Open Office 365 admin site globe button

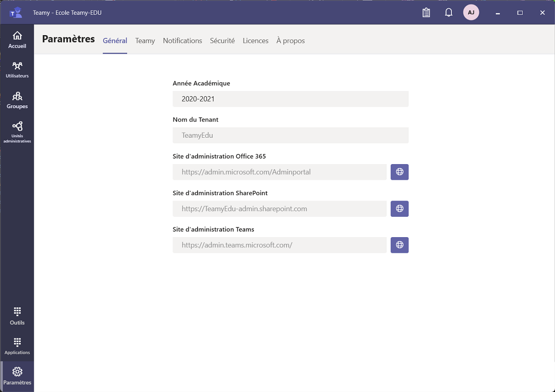pyautogui.click(x=400, y=172)
